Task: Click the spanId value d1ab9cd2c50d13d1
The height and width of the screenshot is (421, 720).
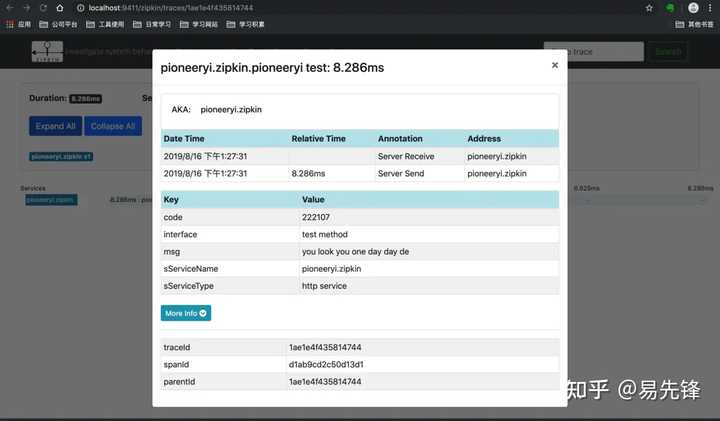Action: [x=326, y=365]
